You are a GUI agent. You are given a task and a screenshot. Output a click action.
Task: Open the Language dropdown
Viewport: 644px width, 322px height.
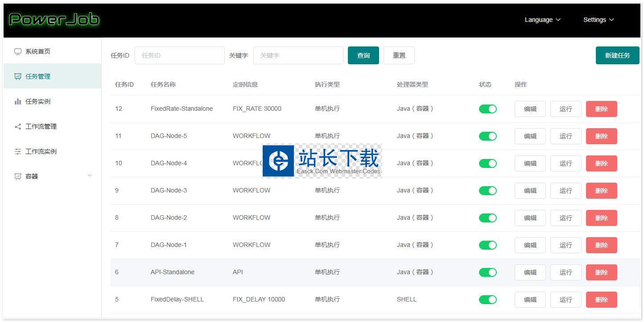(x=542, y=20)
